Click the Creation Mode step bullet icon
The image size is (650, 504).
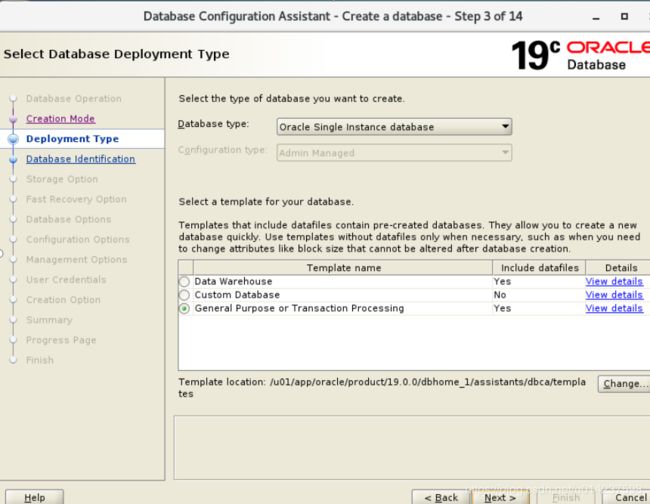[13, 119]
